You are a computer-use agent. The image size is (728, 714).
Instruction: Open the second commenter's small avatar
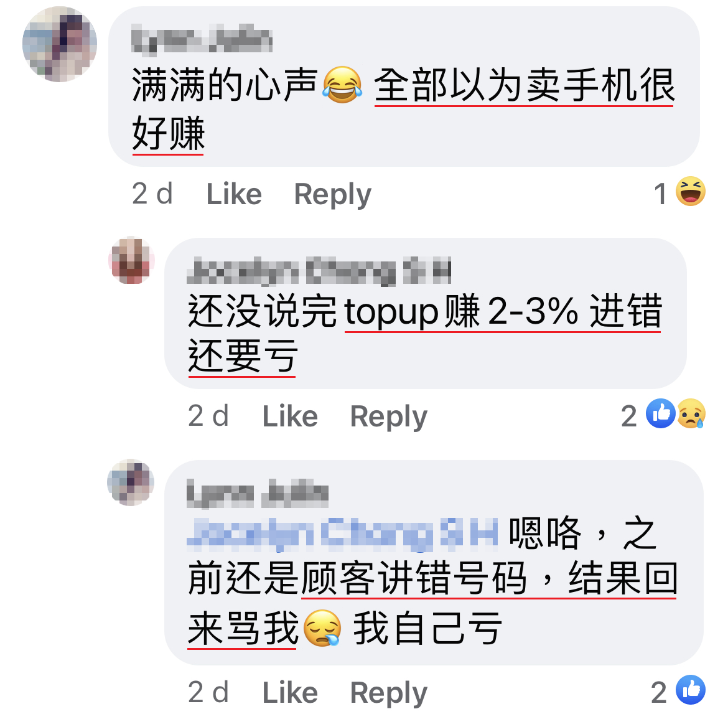[131, 260]
